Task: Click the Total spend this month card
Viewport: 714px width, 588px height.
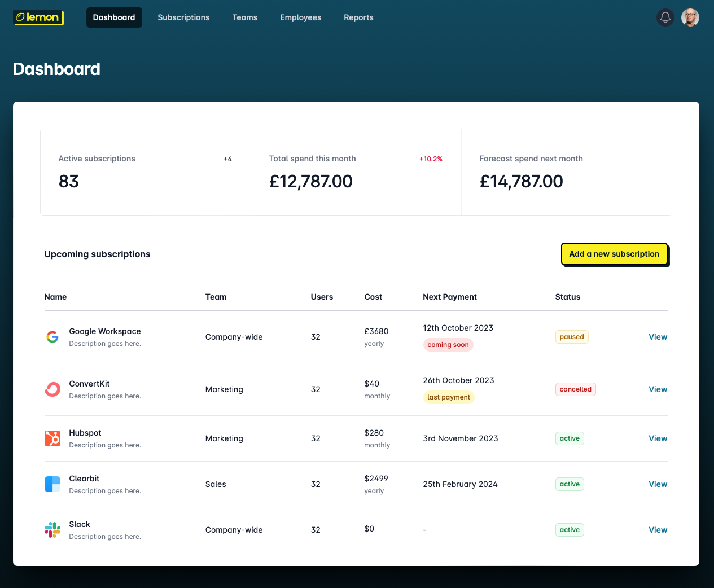Action: pos(356,172)
